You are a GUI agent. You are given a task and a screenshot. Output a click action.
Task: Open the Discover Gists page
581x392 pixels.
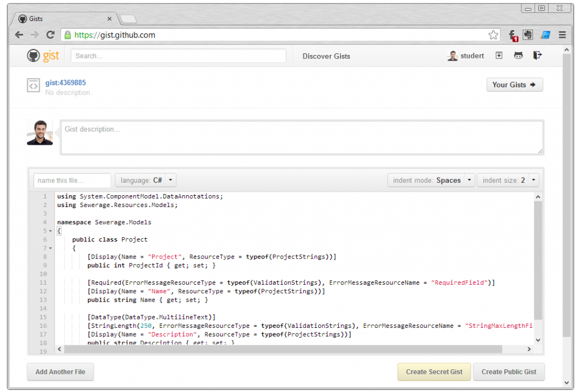tap(326, 56)
